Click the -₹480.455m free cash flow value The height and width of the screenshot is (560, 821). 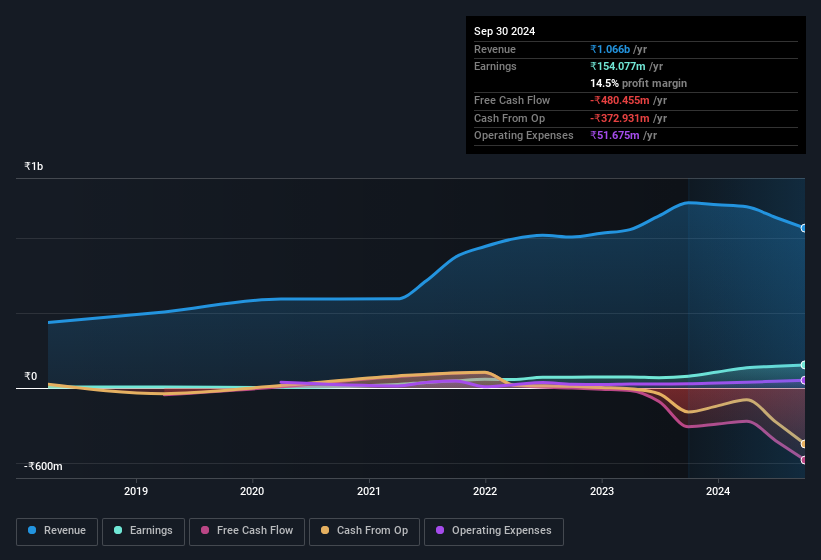[620, 100]
